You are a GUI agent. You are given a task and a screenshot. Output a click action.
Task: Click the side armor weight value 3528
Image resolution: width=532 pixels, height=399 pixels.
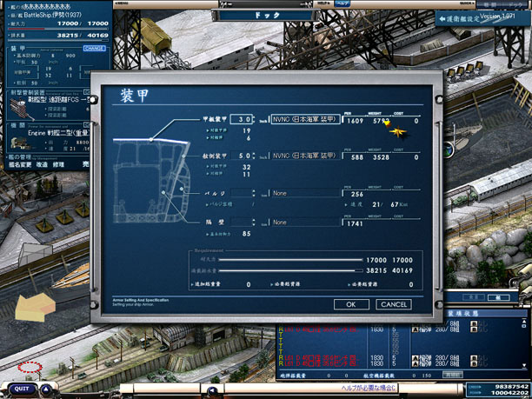pos(381,157)
